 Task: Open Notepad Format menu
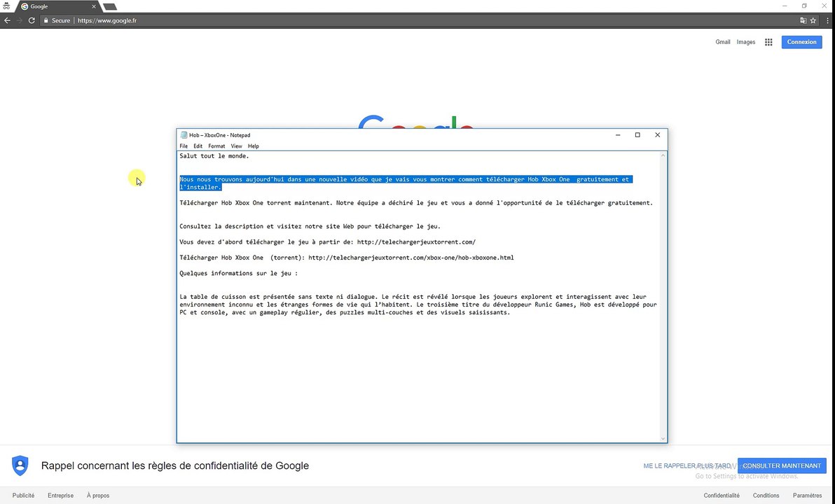click(216, 146)
